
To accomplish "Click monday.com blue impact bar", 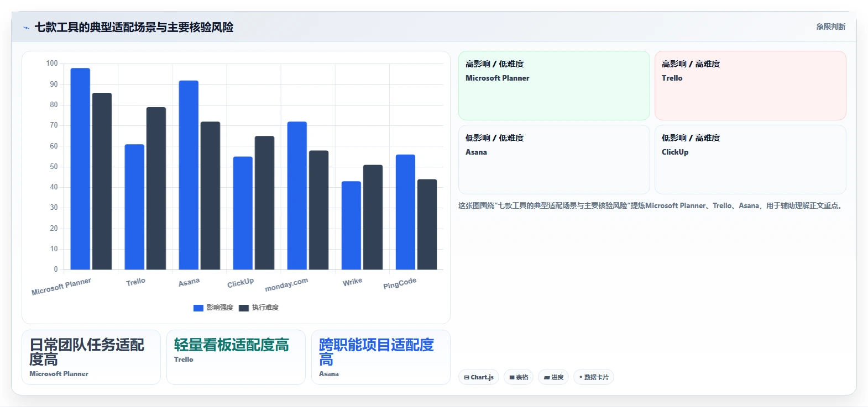I will tap(297, 195).
